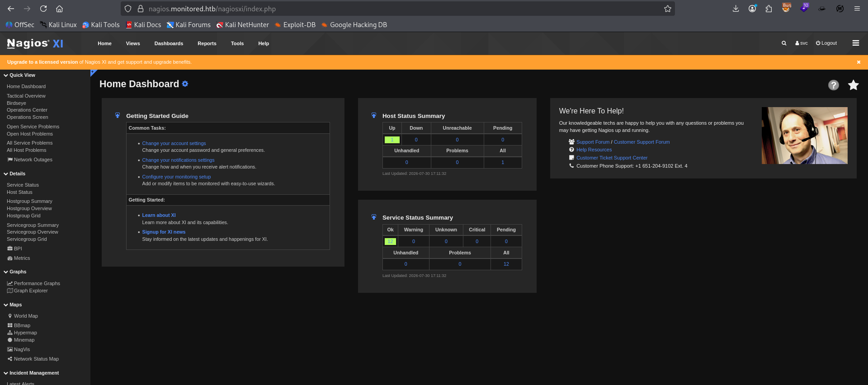
Task: Pin the Host Status Summary dashlet
Action: pyautogui.click(x=374, y=115)
